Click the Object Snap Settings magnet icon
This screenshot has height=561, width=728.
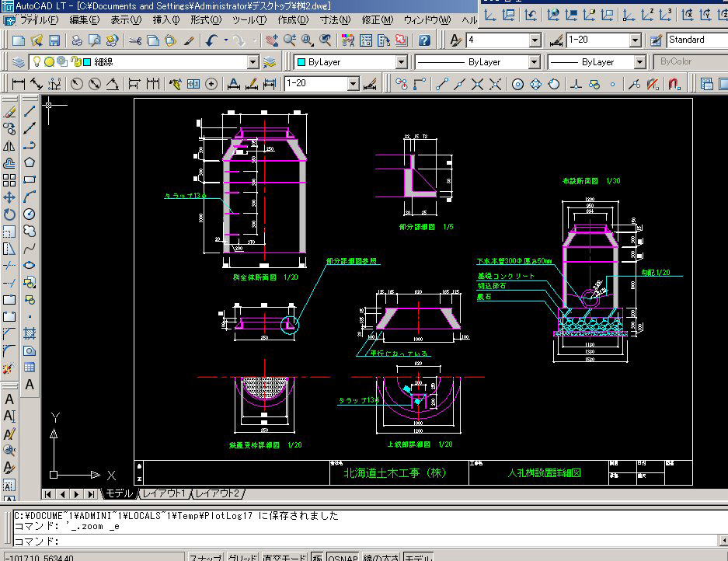click(x=674, y=84)
